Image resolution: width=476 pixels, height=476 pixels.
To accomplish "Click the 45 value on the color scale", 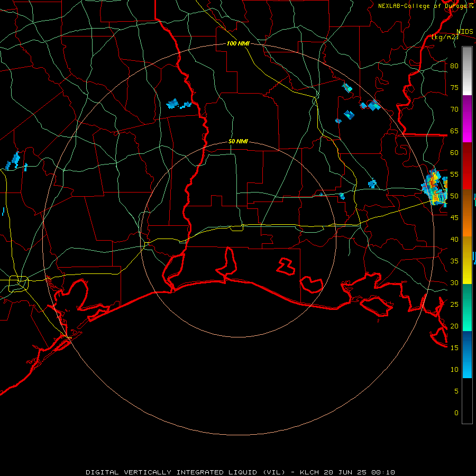I will pos(454,218).
